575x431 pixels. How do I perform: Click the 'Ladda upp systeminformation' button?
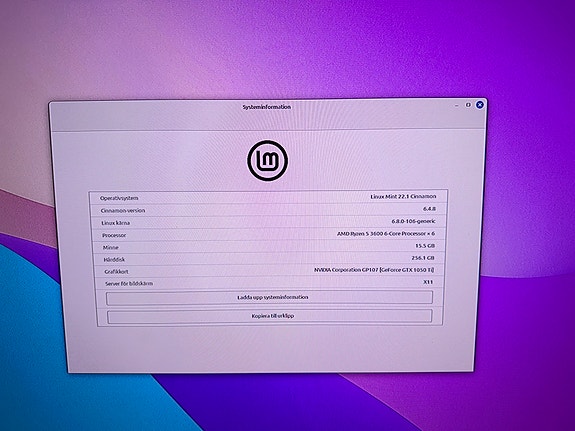click(x=270, y=297)
